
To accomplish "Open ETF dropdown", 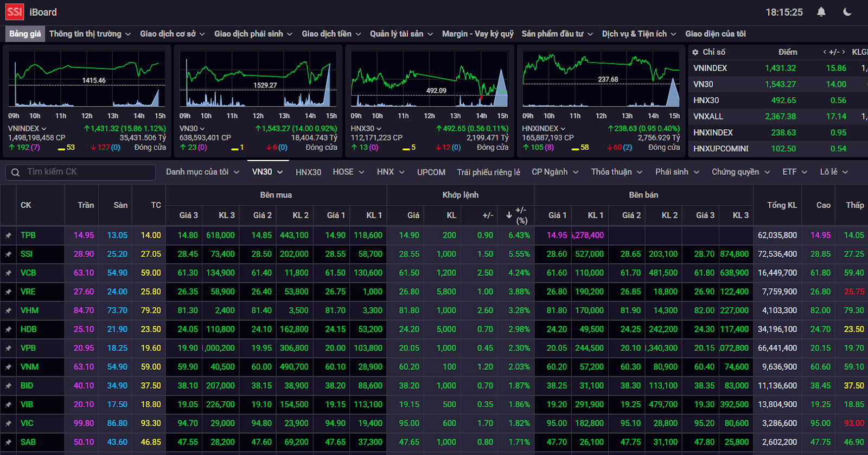I will click(x=795, y=172).
